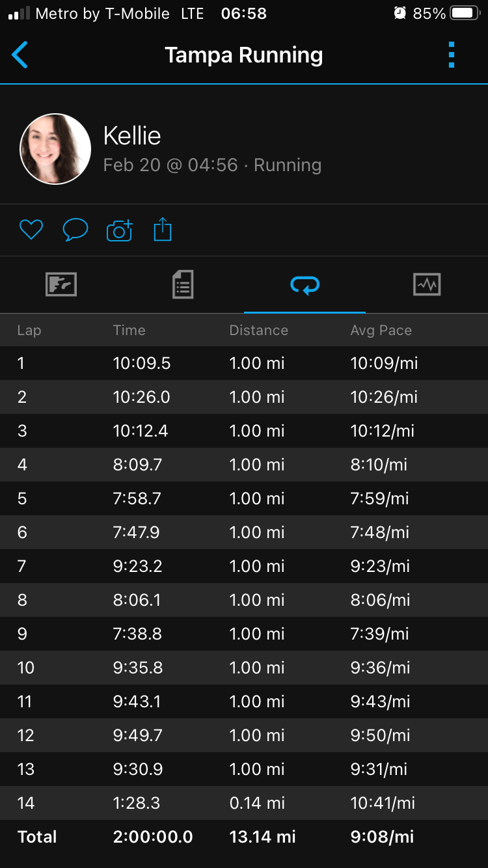
Task: Open the three-dot more options menu
Action: click(452, 55)
